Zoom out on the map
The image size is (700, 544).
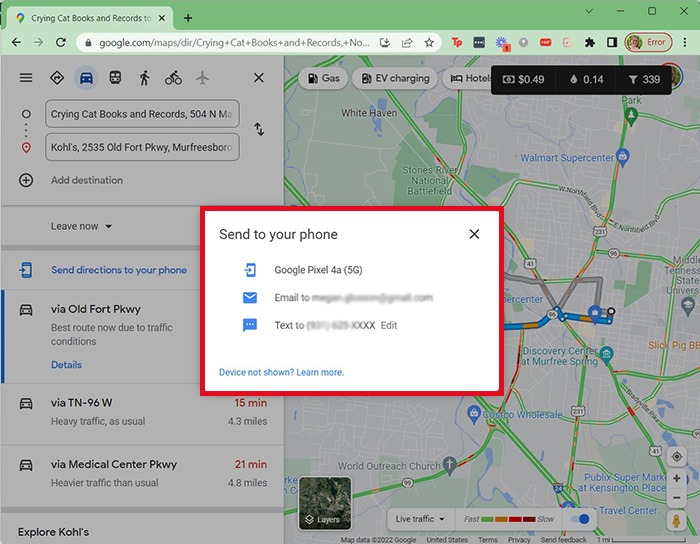(x=676, y=498)
